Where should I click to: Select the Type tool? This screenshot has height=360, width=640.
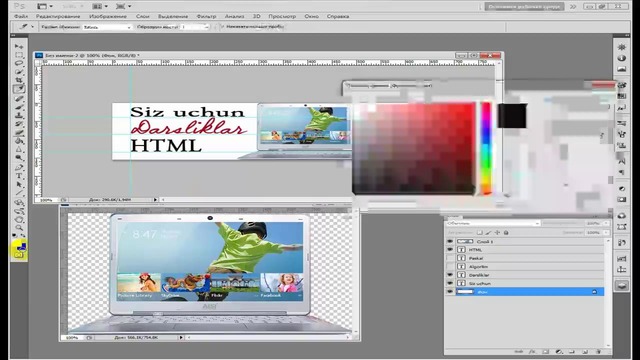pyautogui.click(x=19, y=176)
